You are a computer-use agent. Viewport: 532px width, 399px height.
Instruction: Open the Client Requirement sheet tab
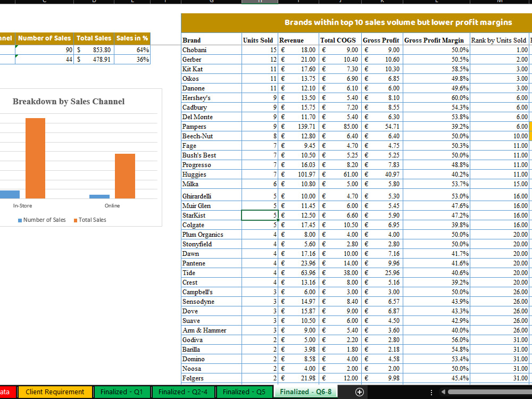coord(55,392)
